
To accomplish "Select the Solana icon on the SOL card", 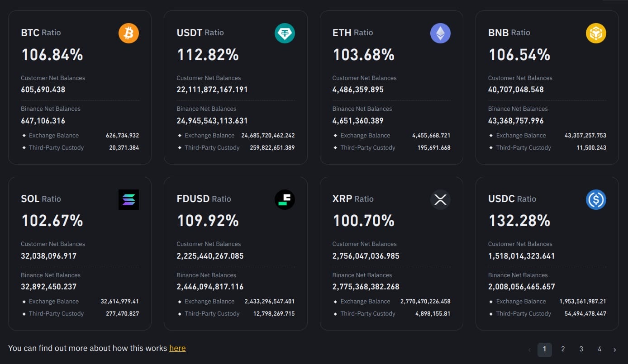I will coord(128,199).
